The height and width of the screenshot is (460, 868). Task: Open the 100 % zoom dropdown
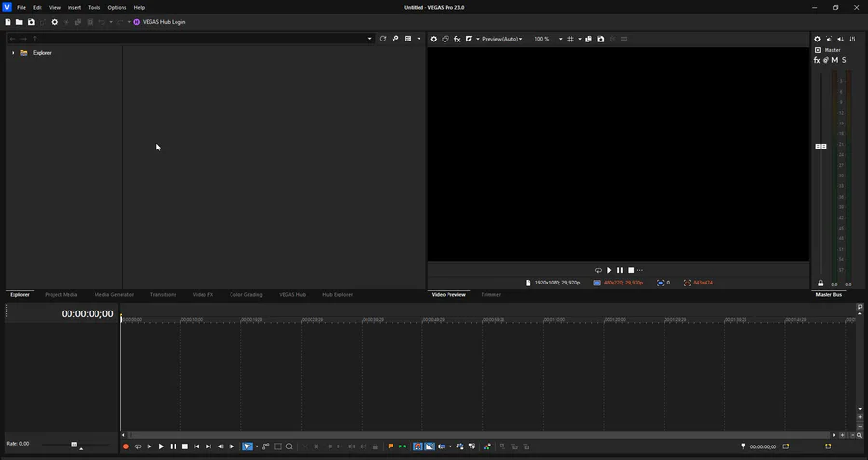point(560,39)
